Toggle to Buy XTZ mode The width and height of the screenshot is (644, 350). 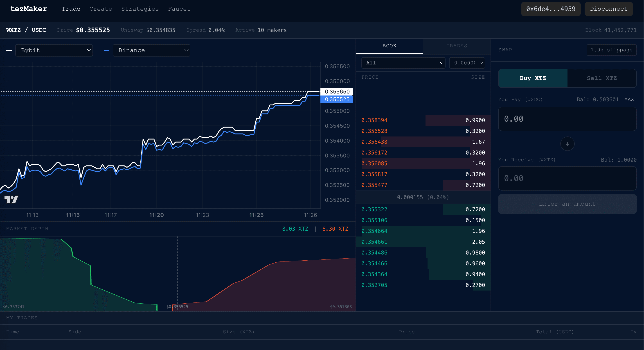coord(533,78)
